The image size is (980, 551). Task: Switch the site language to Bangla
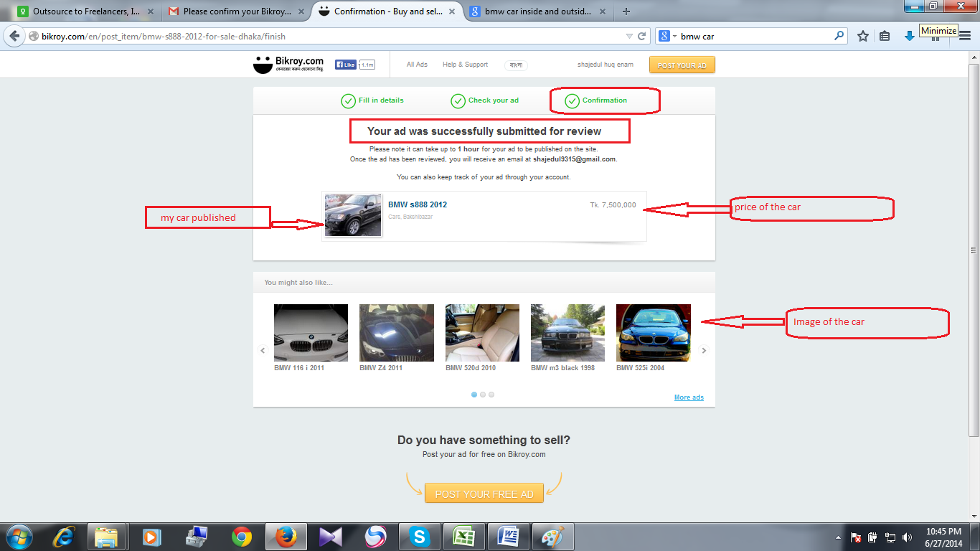[516, 65]
